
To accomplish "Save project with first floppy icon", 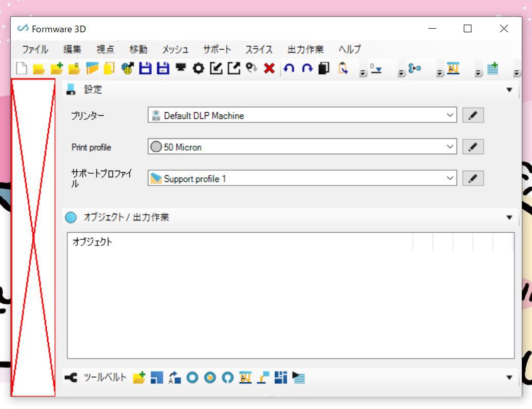I will coord(145,69).
